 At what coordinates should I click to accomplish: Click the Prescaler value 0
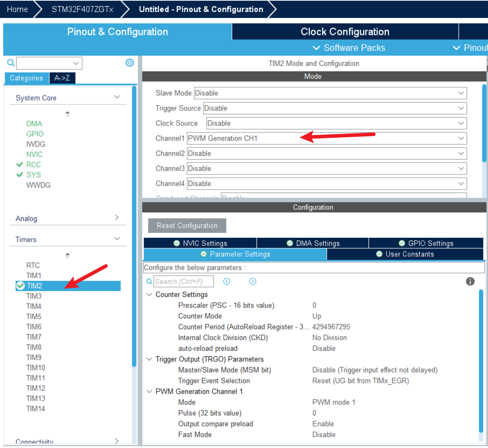(x=314, y=305)
